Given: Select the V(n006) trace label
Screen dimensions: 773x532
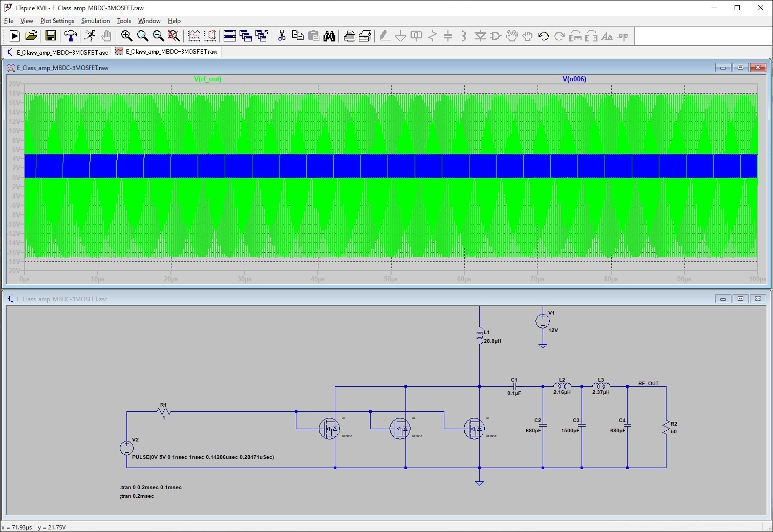Looking at the screenshot, I should [574, 79].
